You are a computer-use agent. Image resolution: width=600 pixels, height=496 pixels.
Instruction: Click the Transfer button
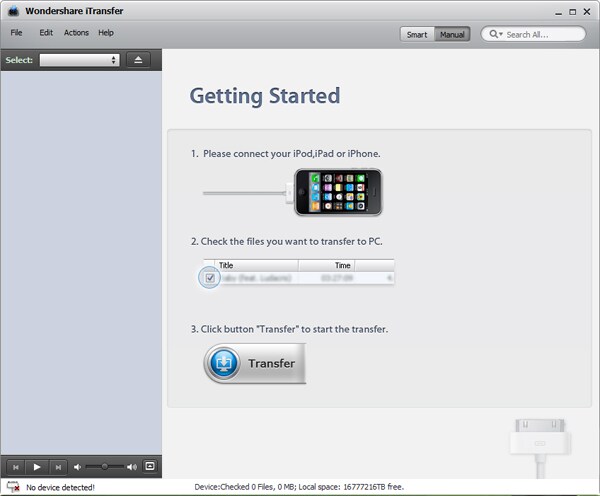[x=254, y=363]
